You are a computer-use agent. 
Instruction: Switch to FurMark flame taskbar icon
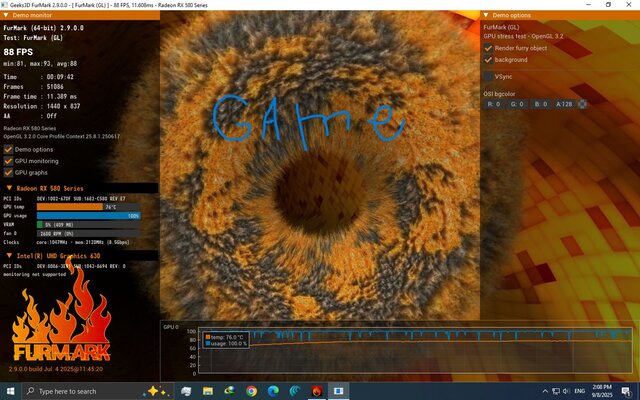(x=317, y=391)
